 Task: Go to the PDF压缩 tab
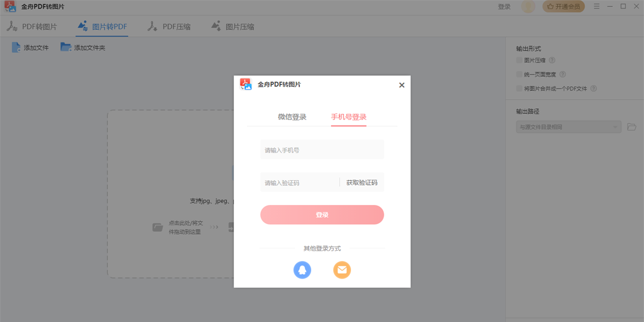[x=169, y=26]
